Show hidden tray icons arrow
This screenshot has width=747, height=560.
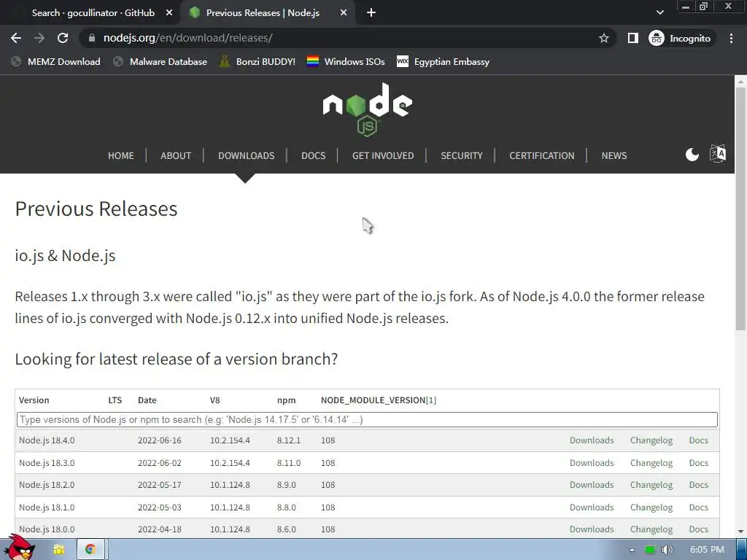[632, 550]
